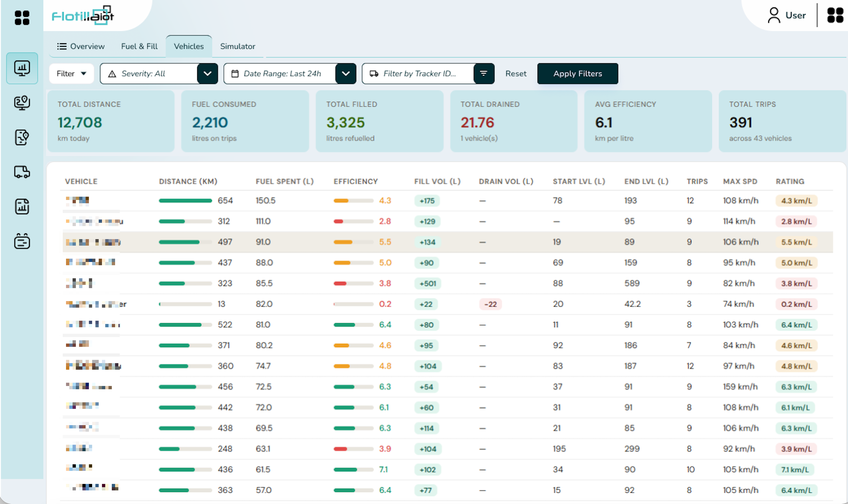The image size is (848, 504).
Task: Click the Apply Filters button
Action: 577,73
